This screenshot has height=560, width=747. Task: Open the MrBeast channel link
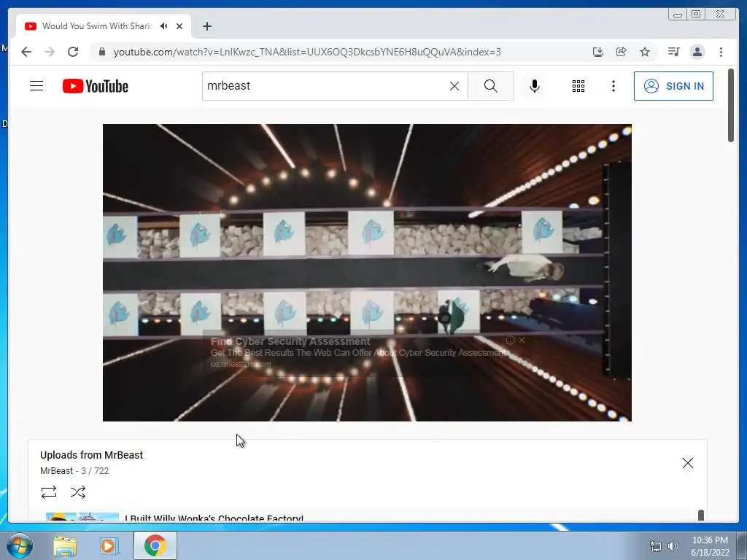56,471
